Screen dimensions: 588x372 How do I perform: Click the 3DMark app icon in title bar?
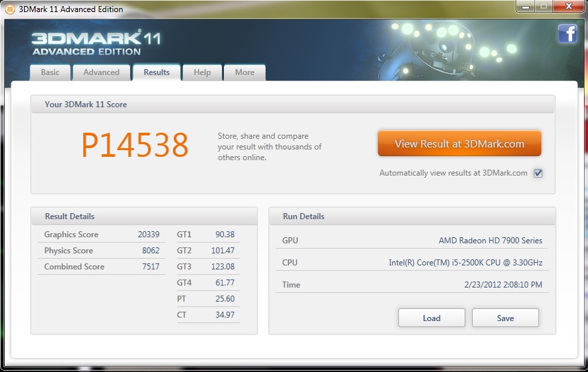tap(10, 9)
